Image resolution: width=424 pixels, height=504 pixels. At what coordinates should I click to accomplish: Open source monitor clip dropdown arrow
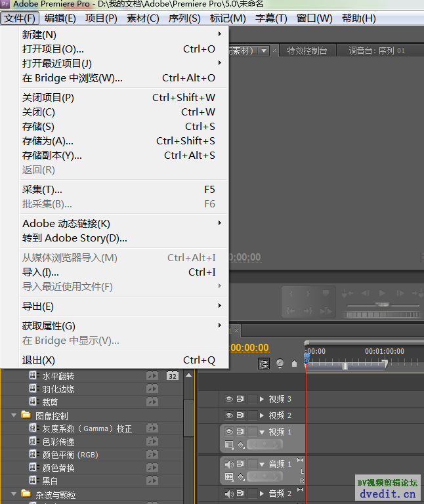[x=264, y=51]
